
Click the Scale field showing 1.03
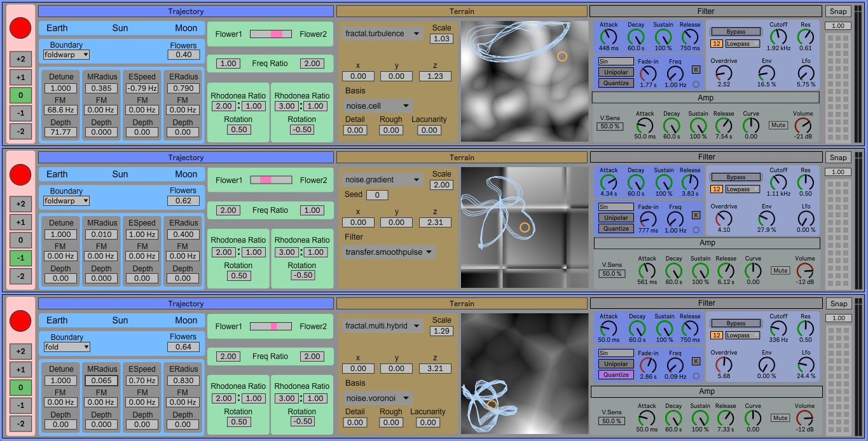tap(441, 39)
